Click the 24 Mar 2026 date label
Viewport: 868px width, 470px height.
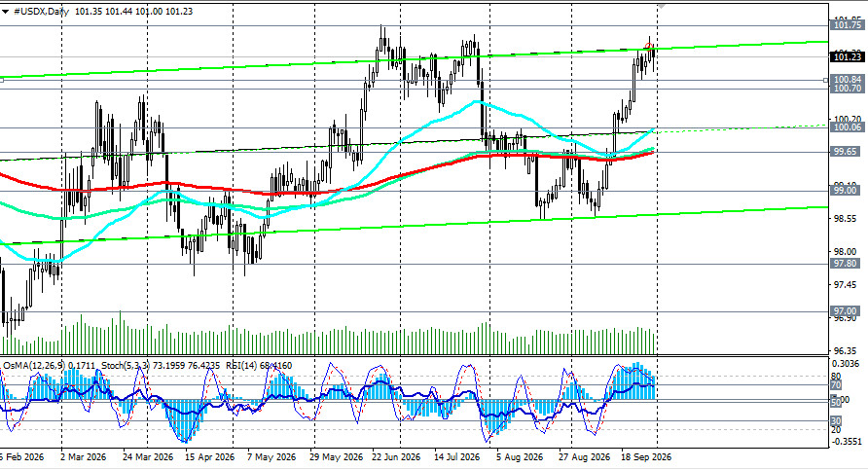(x=147, y=457)
